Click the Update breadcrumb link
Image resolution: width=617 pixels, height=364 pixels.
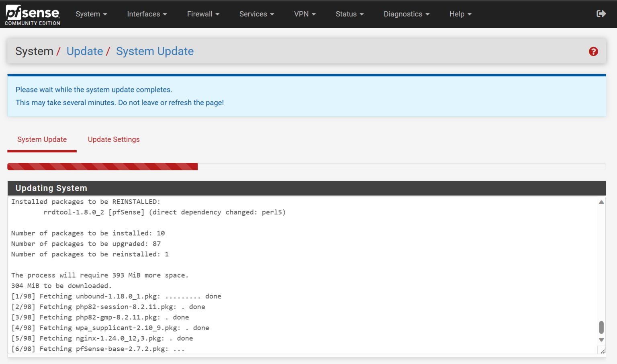pos(85,51)
